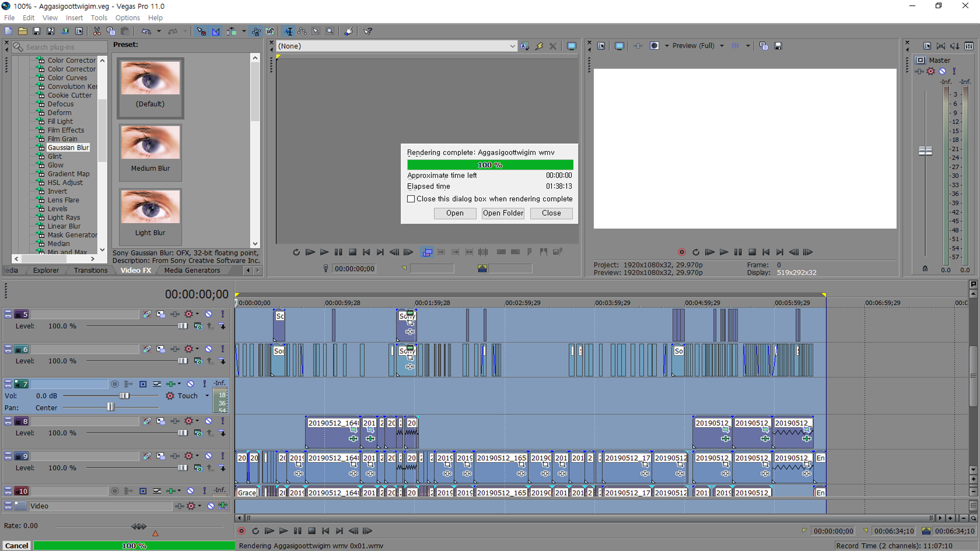Toggle mute on video track 8
The height and width of the screenshot is (551, 980).
(208, 421)
